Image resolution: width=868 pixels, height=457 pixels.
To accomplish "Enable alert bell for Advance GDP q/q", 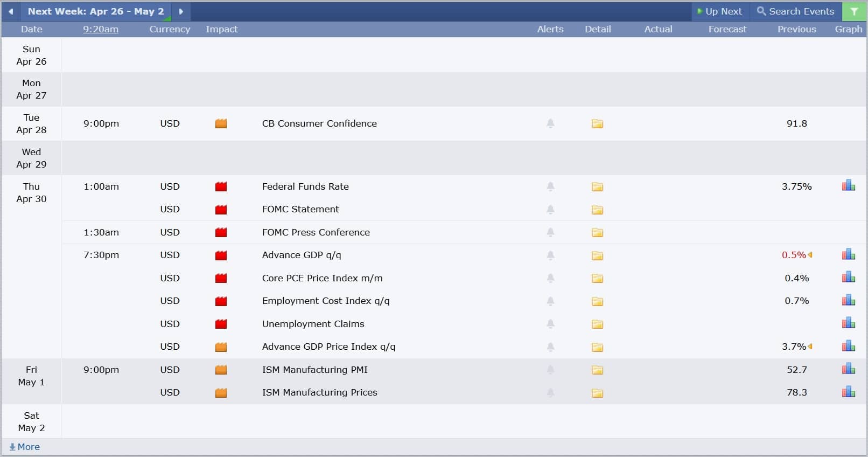I will pos(550,255).
